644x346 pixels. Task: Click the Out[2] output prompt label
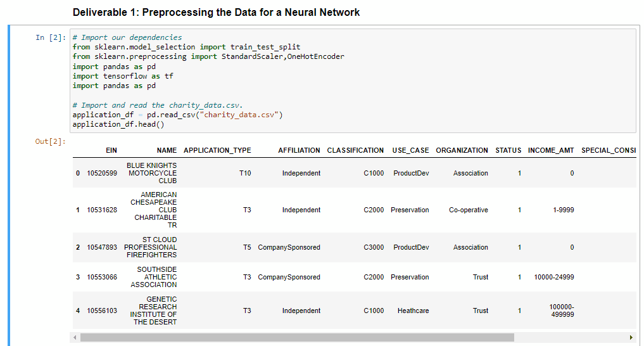pos(51,141)
